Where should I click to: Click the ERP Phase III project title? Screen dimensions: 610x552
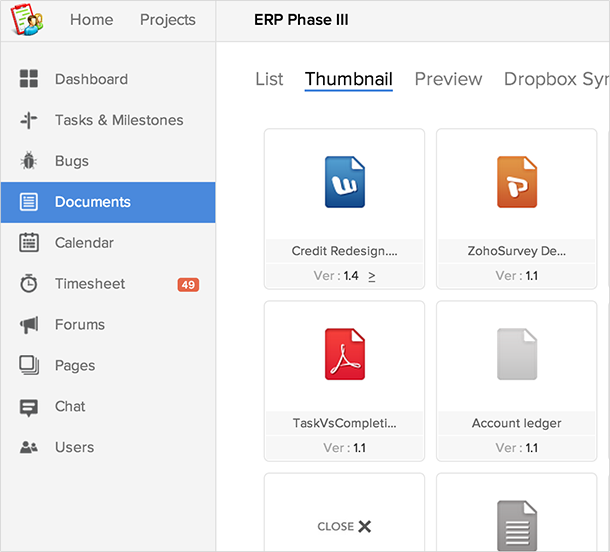301,19
